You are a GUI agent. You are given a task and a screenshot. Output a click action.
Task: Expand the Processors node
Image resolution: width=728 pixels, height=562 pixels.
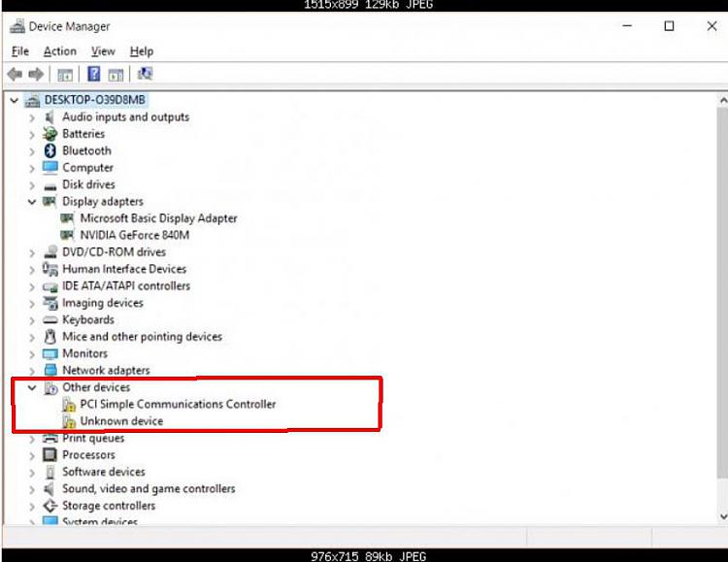tap(32, 455)
